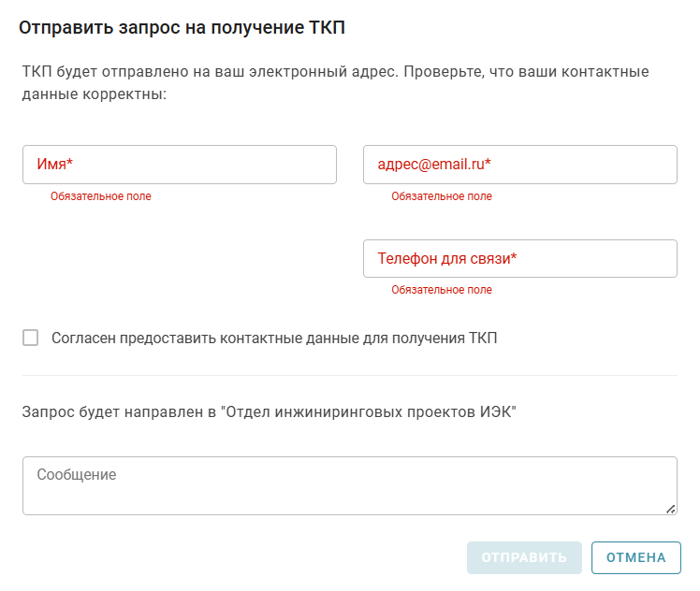Click the 'Обязательное поле' error under Телефон
Image resolution: width=700 pixels, height=591 pixels.
pos(442,290)
